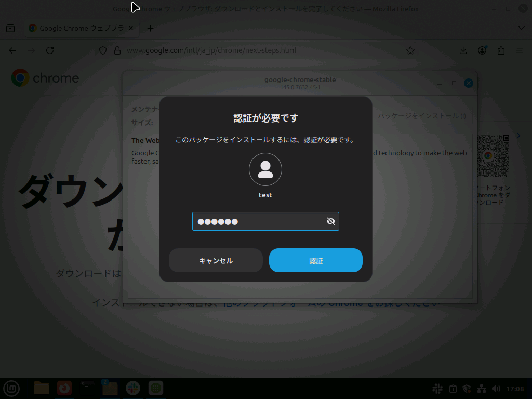The width and height of the screenshot is (532, 399).
Task: Open the Linux Mint start menu
Action: 11,388
